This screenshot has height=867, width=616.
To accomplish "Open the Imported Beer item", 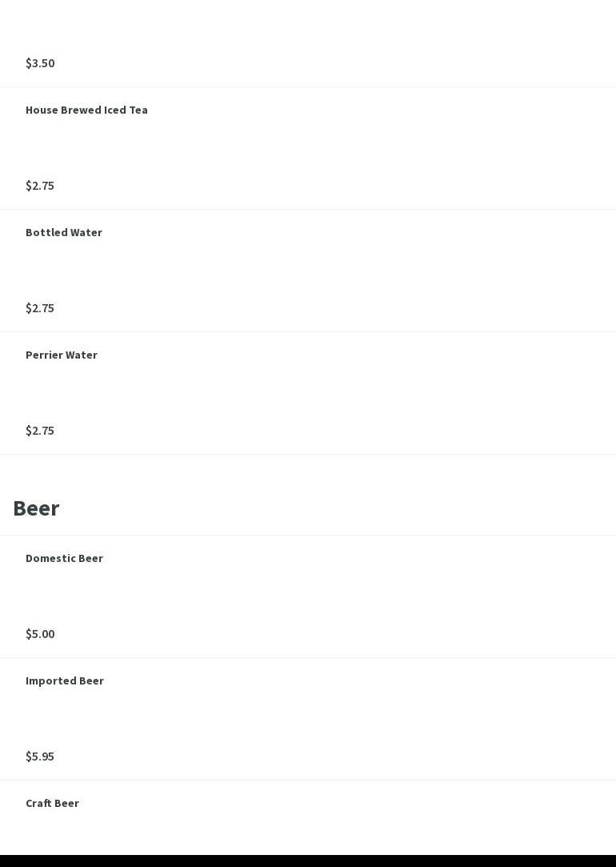I will pos(65,681).
